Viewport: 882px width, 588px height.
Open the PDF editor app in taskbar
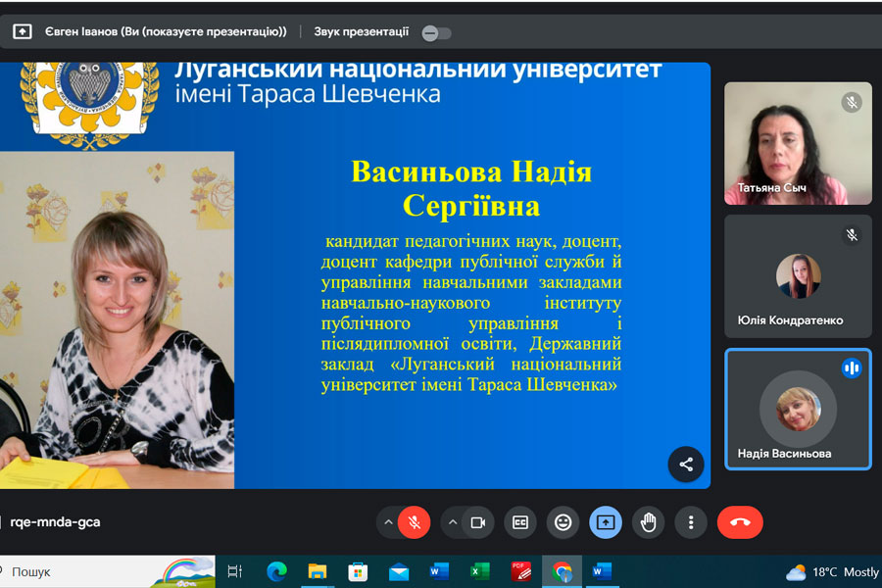tap(521, 571)
